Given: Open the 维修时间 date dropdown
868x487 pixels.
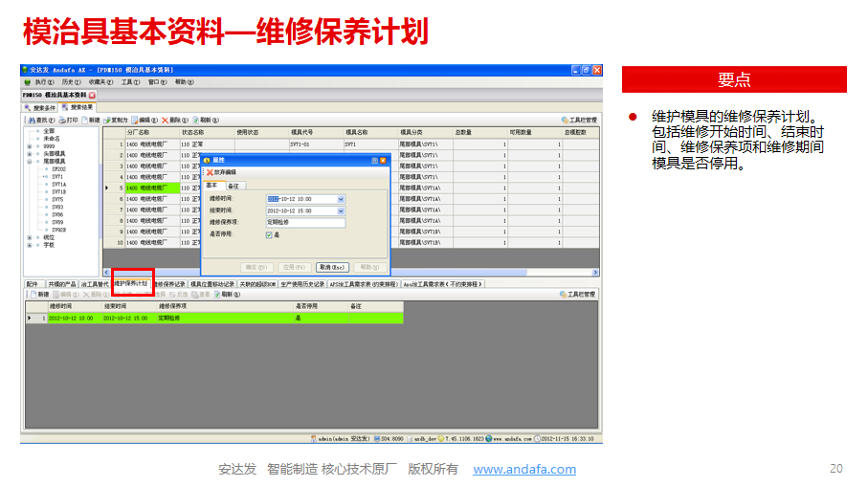Looking at the screenshot, I should point(341,199).
